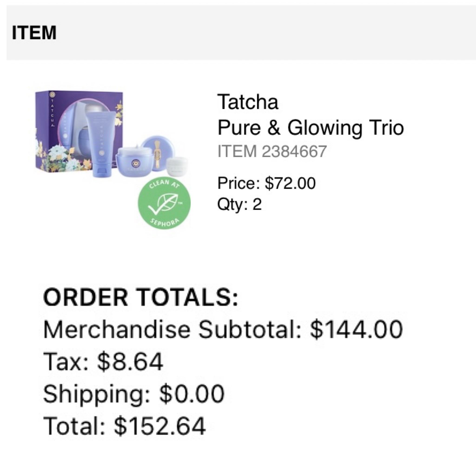Open the Pure & Glowing Trio product link
This screenshot has height=476, width=476.
point(311,128)
